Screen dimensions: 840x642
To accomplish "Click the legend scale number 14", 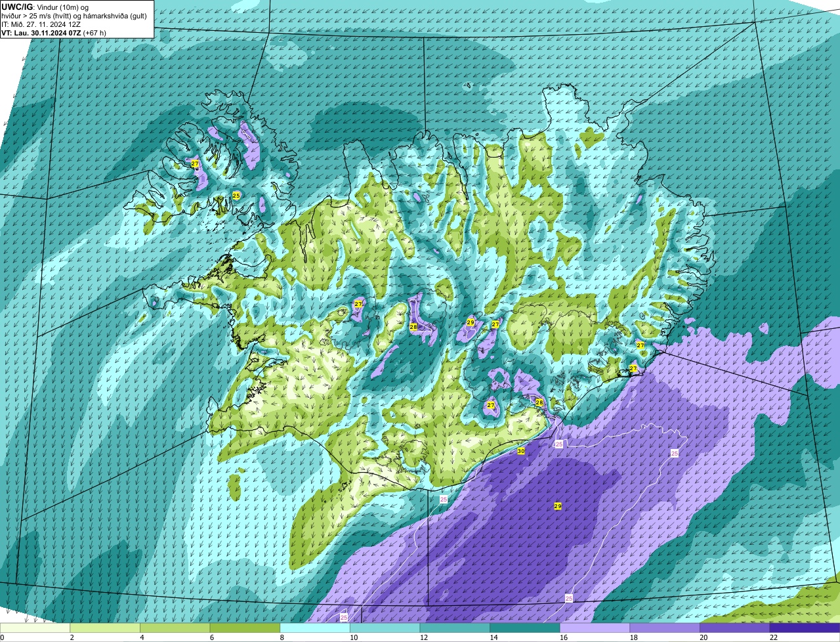I will pyautogui.click(x=493, y=637).
